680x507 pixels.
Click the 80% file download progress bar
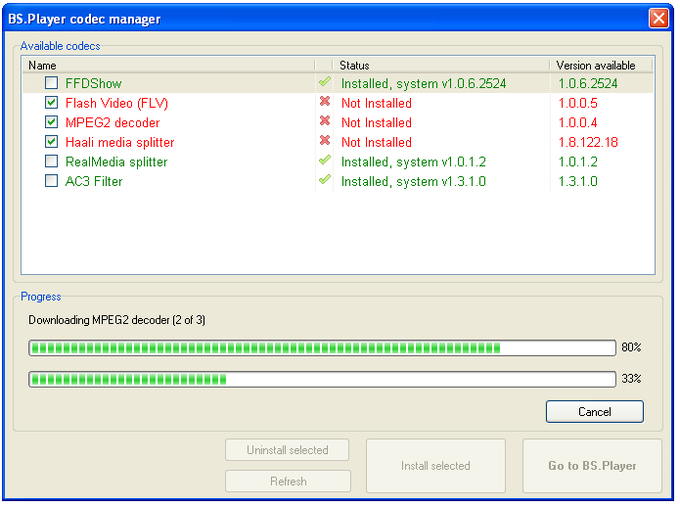pos(321,348)
